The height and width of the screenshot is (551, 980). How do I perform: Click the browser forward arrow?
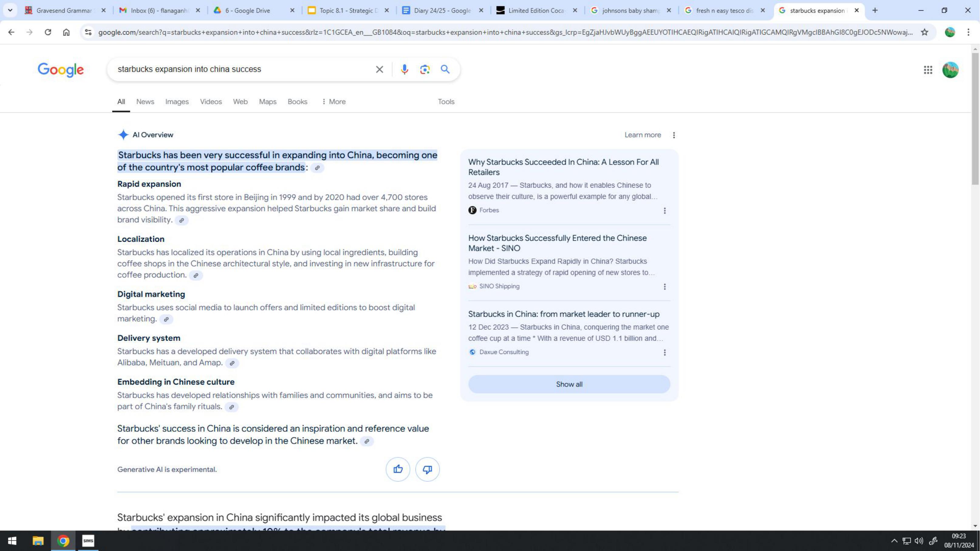[x=29, y=32]
